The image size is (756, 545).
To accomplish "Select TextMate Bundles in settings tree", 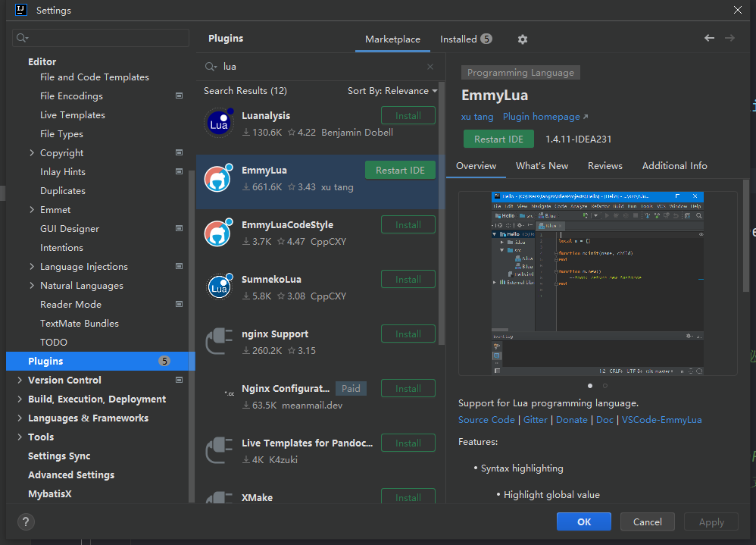I will click(79, 323).
